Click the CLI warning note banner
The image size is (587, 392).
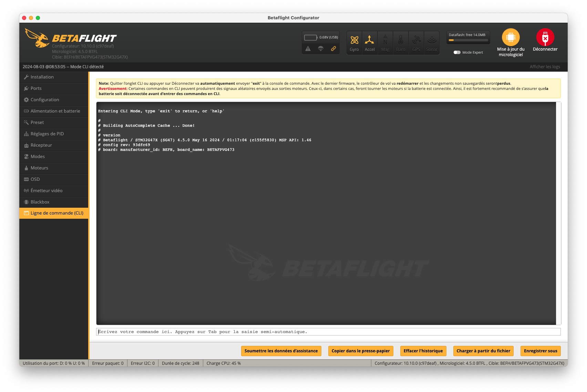(x=328, y=89)
